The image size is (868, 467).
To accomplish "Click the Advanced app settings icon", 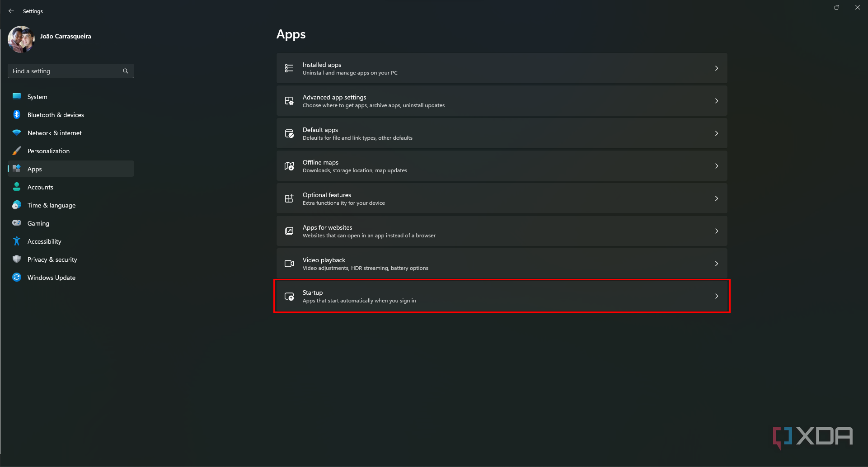I will [x=290, y=100].
